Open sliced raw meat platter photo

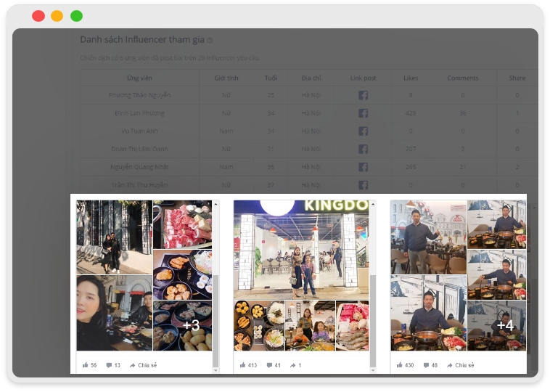point(183,224)
